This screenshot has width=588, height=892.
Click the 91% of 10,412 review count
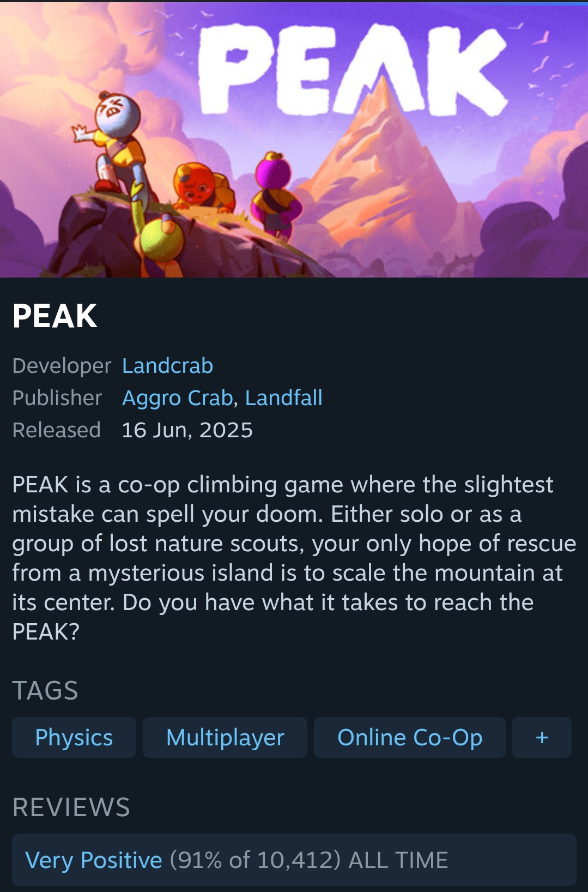[255, 860]
